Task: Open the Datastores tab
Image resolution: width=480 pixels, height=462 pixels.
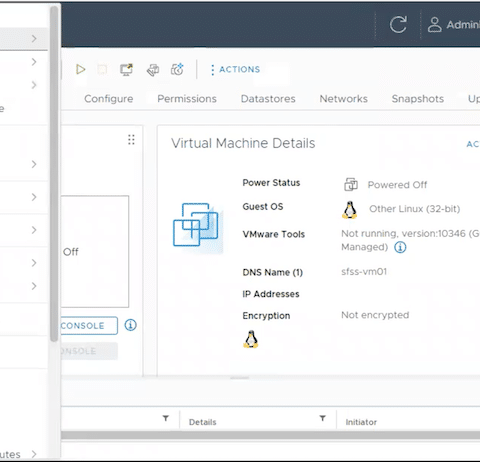Action: coord(268,99)
